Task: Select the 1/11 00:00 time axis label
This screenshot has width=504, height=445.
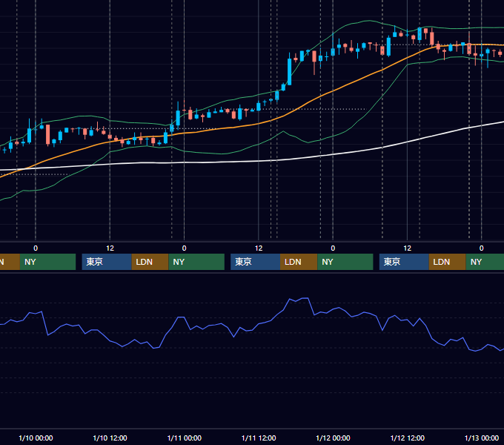Action: pos(184,438)
